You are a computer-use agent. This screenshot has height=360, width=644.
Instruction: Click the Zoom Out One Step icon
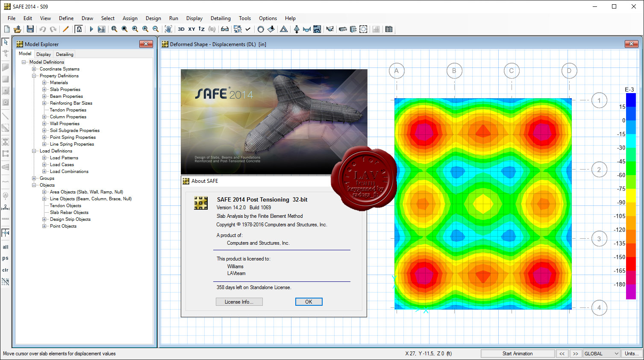[x=156, y=29]
